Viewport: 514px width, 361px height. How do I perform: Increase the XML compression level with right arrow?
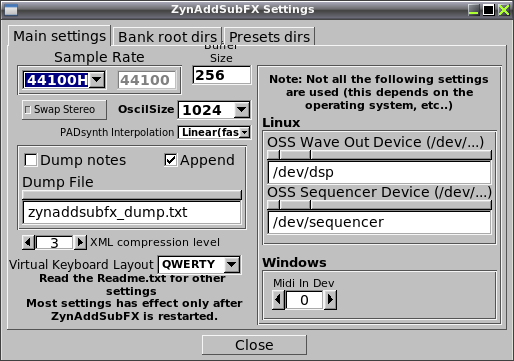pyautogui.click(x=80, y=242)
